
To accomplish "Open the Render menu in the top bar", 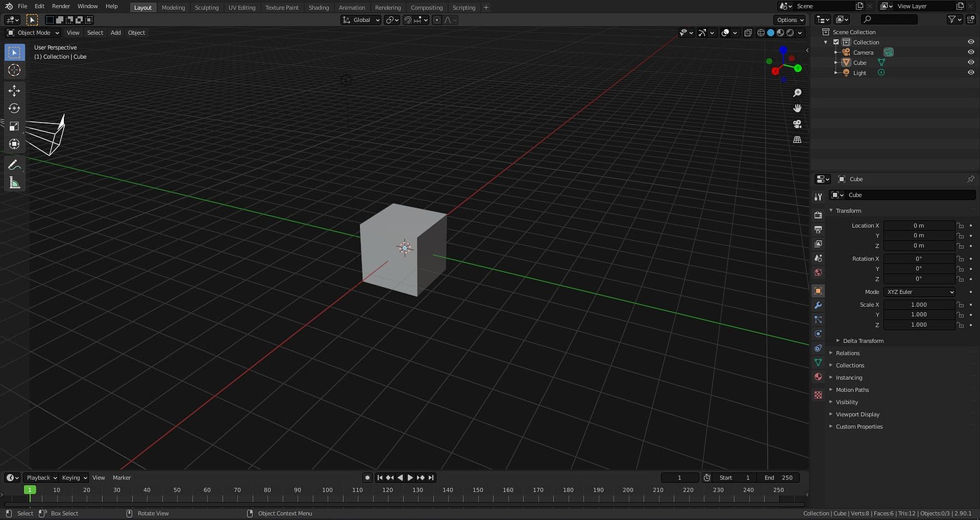I will tap(61, 7).
